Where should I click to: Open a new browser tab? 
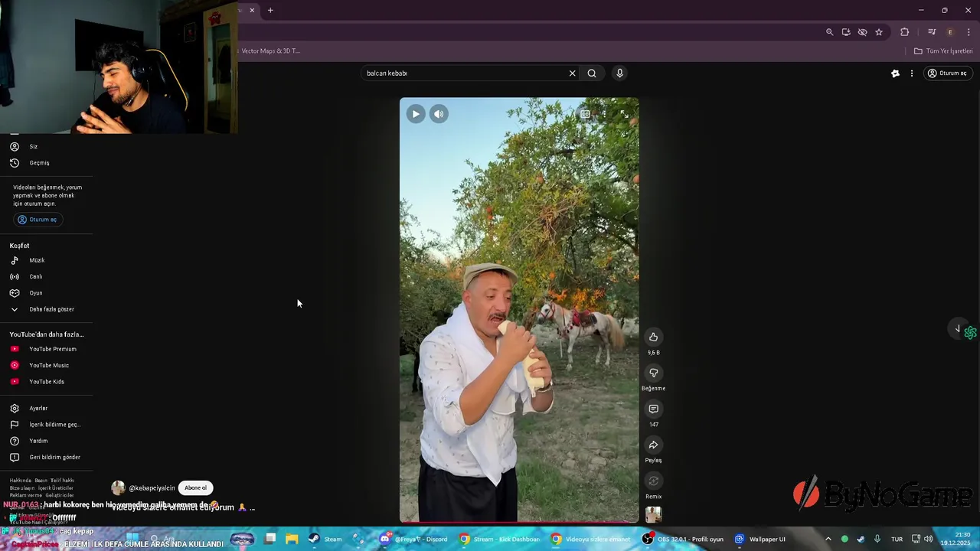tap(270, 10)
